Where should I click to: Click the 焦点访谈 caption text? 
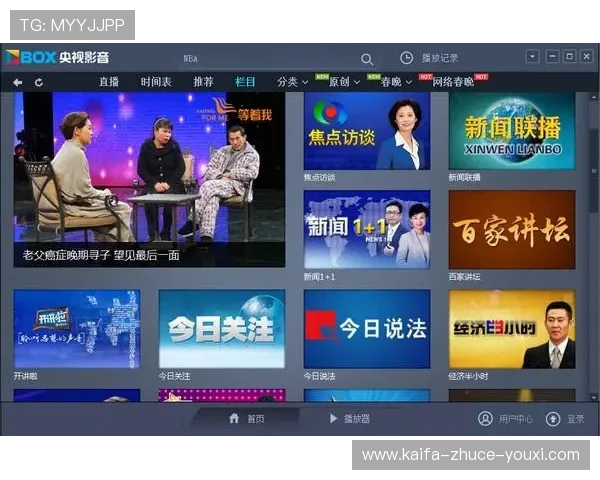[320, 177]
